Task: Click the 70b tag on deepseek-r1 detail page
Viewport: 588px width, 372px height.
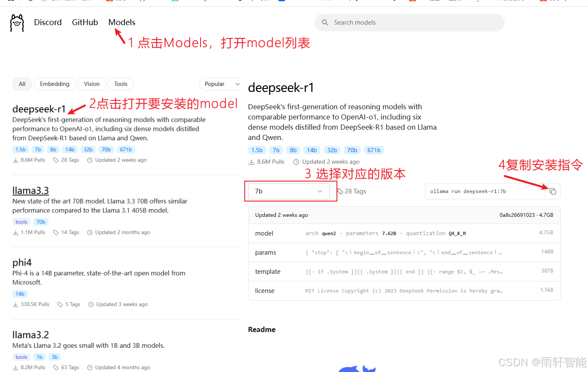Action: coord(352,150)
